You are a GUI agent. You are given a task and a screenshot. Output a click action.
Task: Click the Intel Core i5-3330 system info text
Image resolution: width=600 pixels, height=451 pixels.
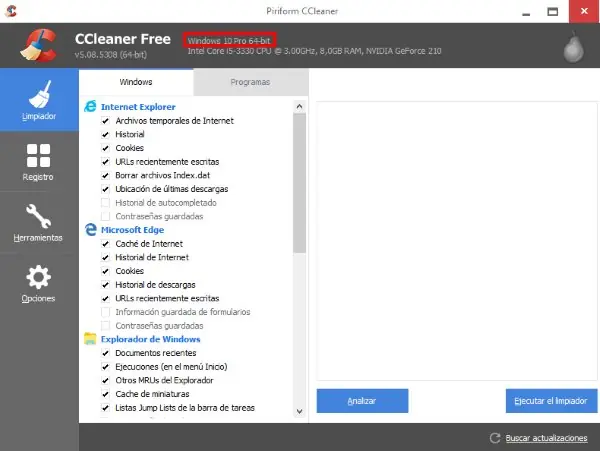(314, 51)
